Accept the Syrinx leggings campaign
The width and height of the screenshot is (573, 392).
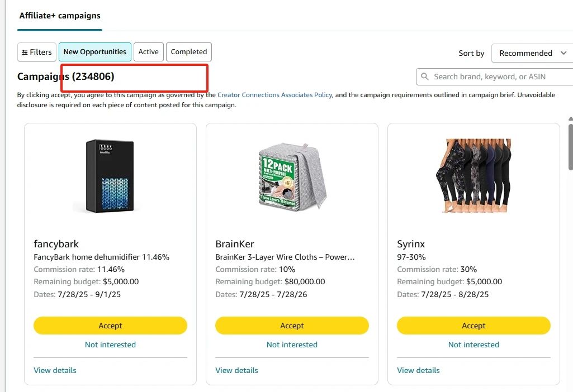click(473, 326)
